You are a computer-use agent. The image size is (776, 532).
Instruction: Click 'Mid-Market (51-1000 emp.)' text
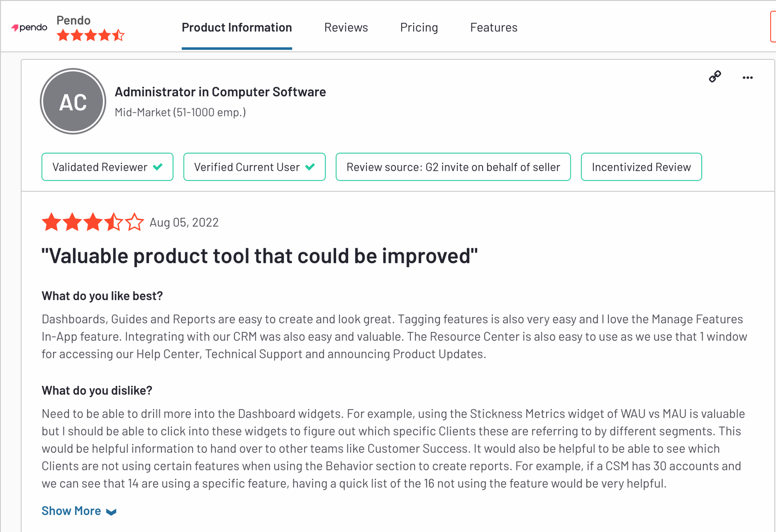tap(180, 113)
